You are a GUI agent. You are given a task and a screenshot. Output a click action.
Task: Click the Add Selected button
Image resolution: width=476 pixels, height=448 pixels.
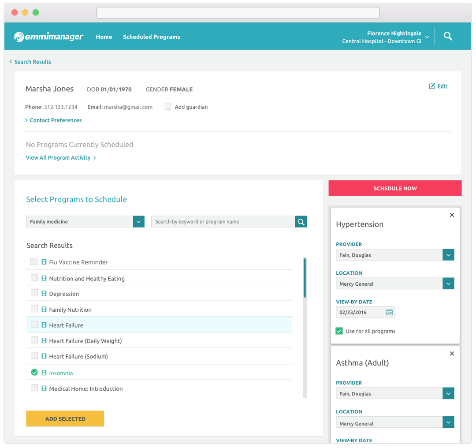tap(65, 418)
